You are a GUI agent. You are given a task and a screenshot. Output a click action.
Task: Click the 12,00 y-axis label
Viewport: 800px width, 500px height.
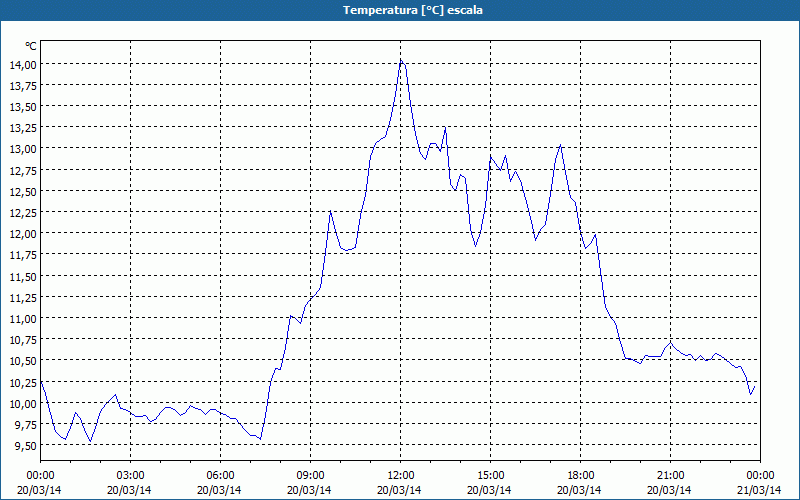click(x=23, y=234)
